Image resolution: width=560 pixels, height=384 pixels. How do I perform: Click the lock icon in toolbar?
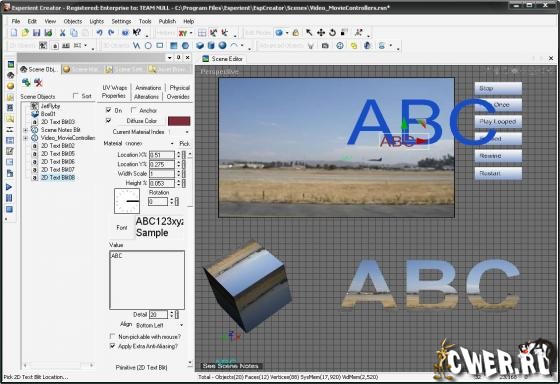[x=296, y=33]
